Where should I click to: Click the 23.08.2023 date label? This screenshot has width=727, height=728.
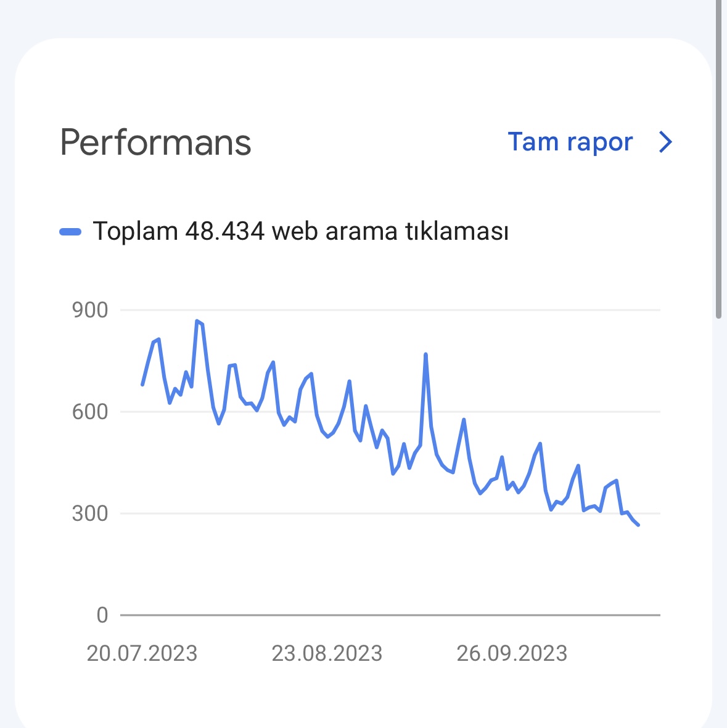[x=327, y=653]
